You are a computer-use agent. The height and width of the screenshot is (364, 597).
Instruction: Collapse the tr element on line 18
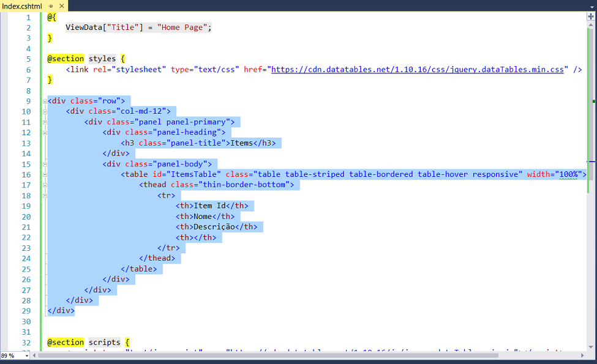(x=45, y=196)
